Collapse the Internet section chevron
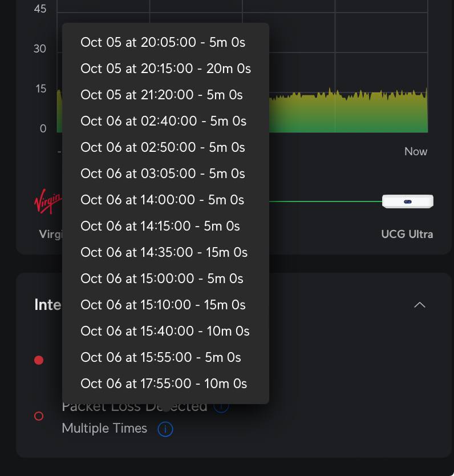This screenshot has width=454, height=476. tap(419, 305)
